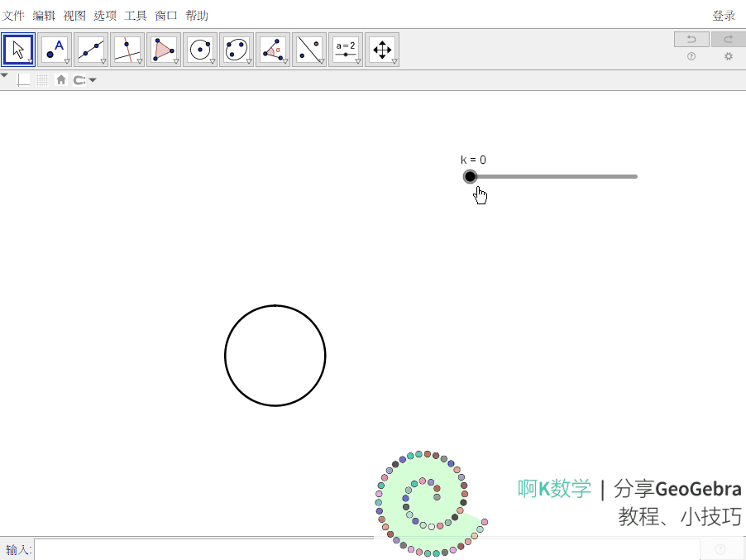This screenshot has height=560, width=746.
Task: Click the 登录 sign-in link
Action: [x=724, y=16]
